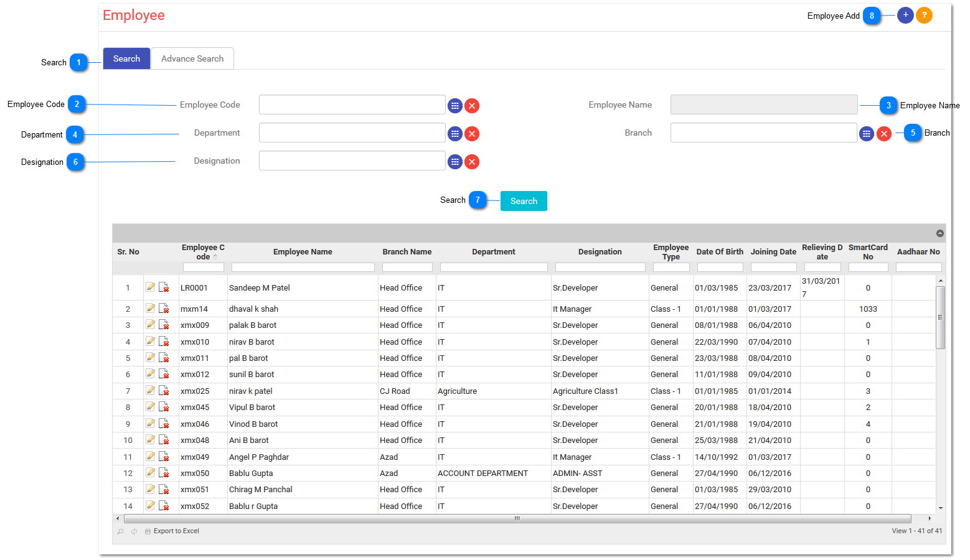
Task: Sort by the Employee Name column header
Action: pyautogui.click(x=303, y=252)
